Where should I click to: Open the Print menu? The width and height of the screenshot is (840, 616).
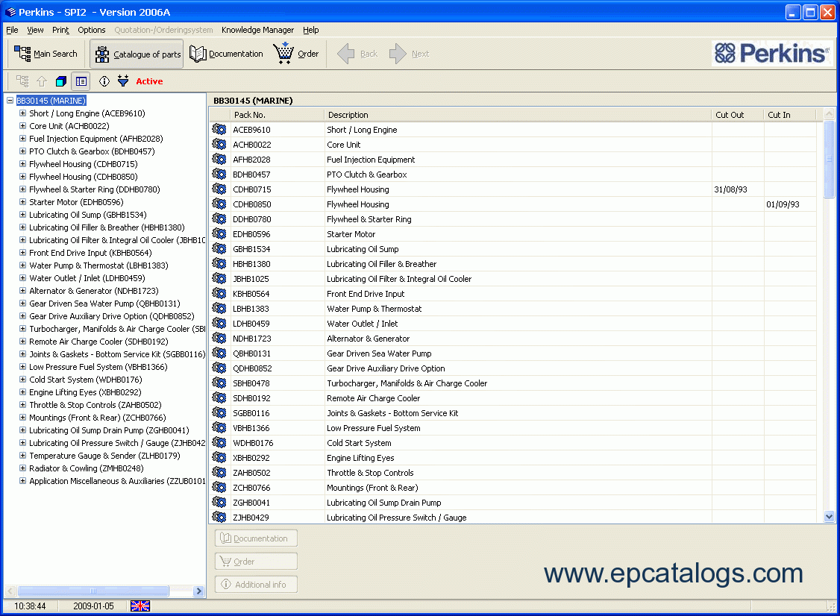60,30
